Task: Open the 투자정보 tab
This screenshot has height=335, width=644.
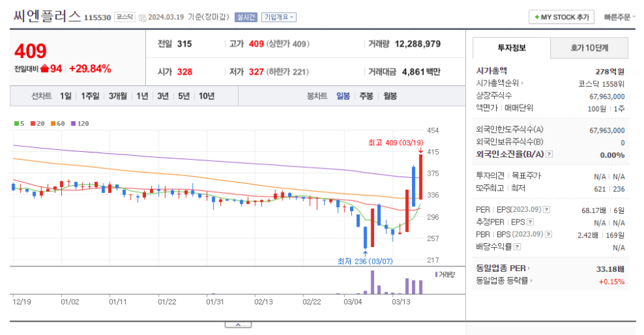Action: [x=511, y=48]
